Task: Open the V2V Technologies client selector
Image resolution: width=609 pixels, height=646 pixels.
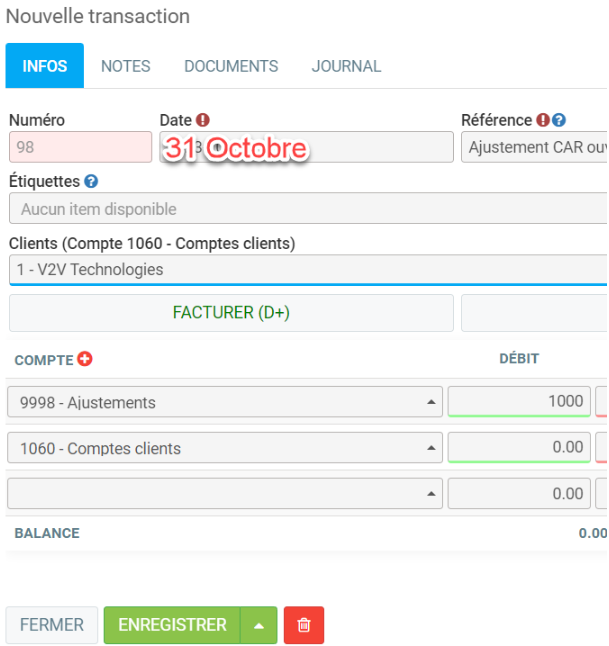Action: pos(305,270)
